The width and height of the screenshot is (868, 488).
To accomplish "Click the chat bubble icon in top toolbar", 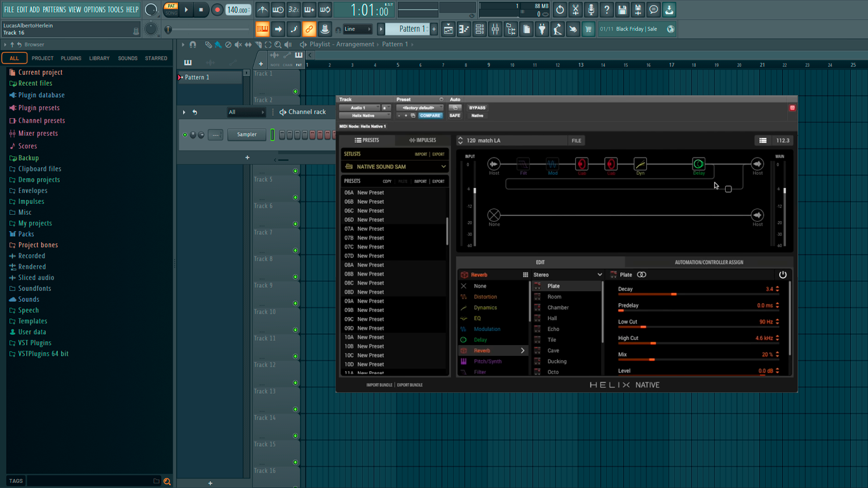I will click(653, 10).
